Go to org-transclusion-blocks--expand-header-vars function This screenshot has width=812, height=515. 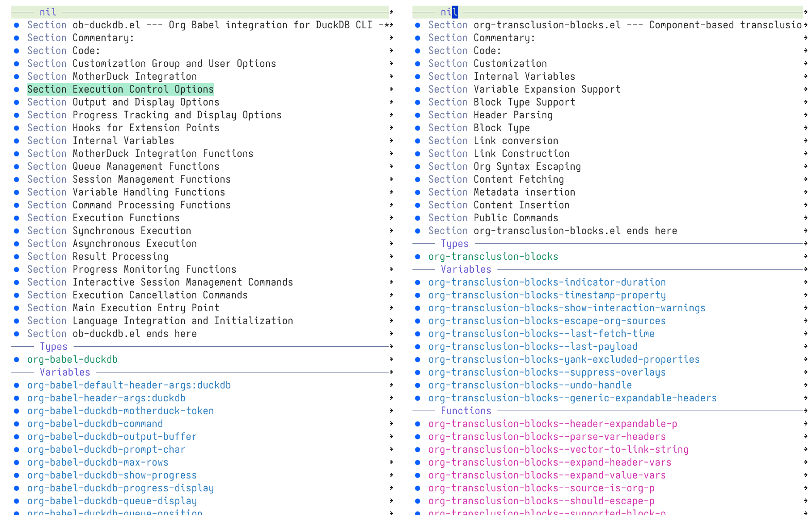click(x=550, y=462)
